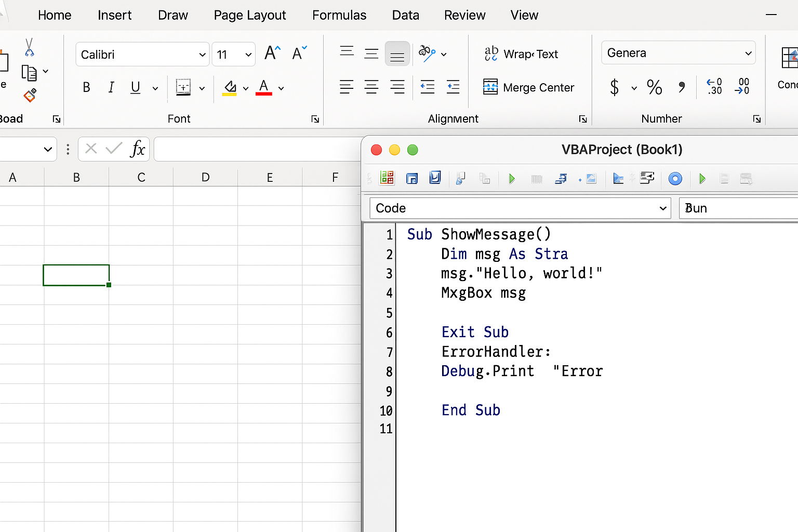Apply middle vertical alignment
Image resolution: width=798 pixels, height=532 pixels.
(x=371, y=54)
